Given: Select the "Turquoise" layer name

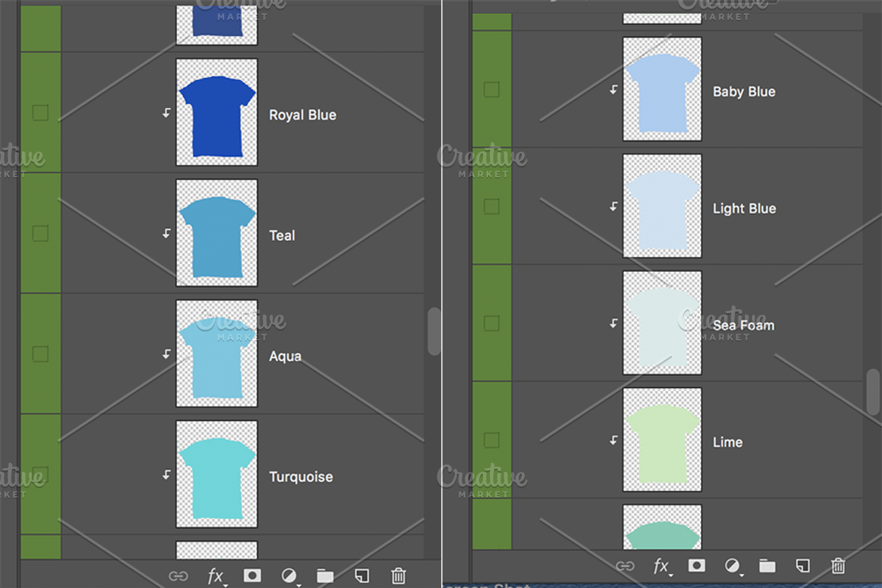Looking at the screenshot, I should coord(301,477).
